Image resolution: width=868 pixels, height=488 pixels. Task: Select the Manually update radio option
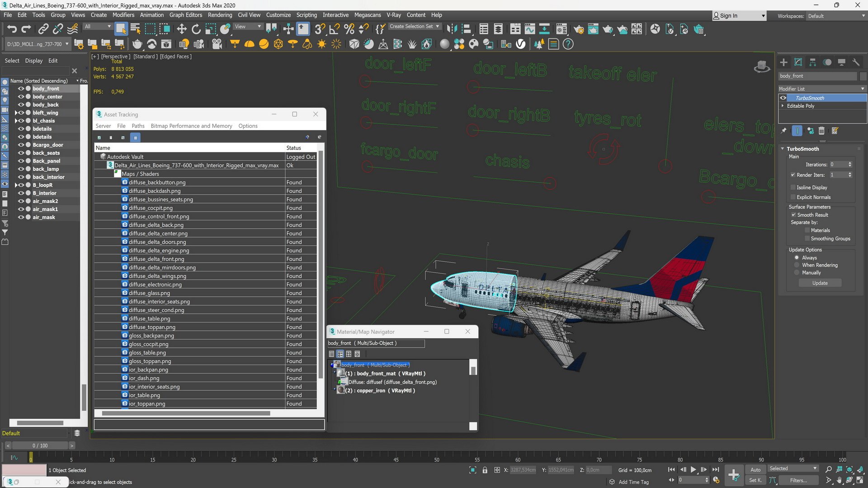pyautogui.click(x=797, y=272)
